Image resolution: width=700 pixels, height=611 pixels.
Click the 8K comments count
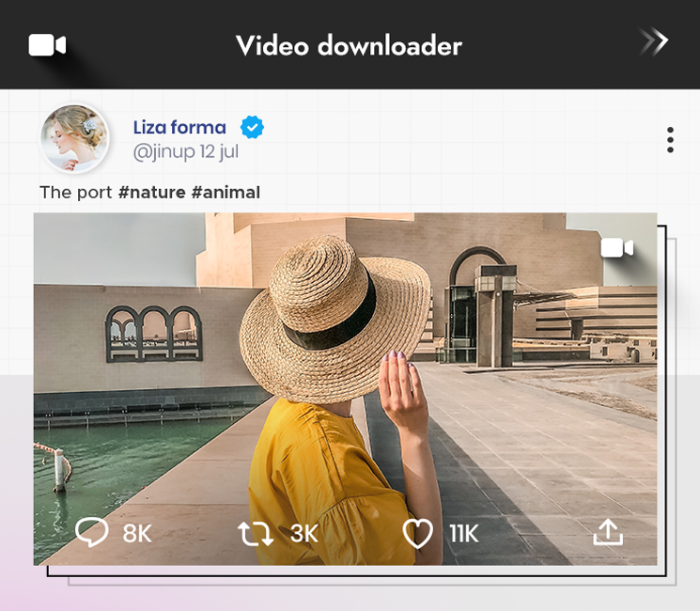coord(137,533)
